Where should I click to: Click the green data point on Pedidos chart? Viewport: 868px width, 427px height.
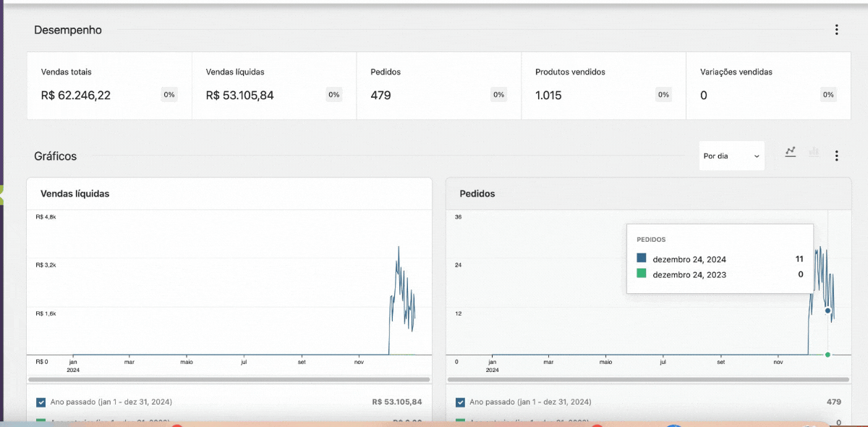coord(827,355)
